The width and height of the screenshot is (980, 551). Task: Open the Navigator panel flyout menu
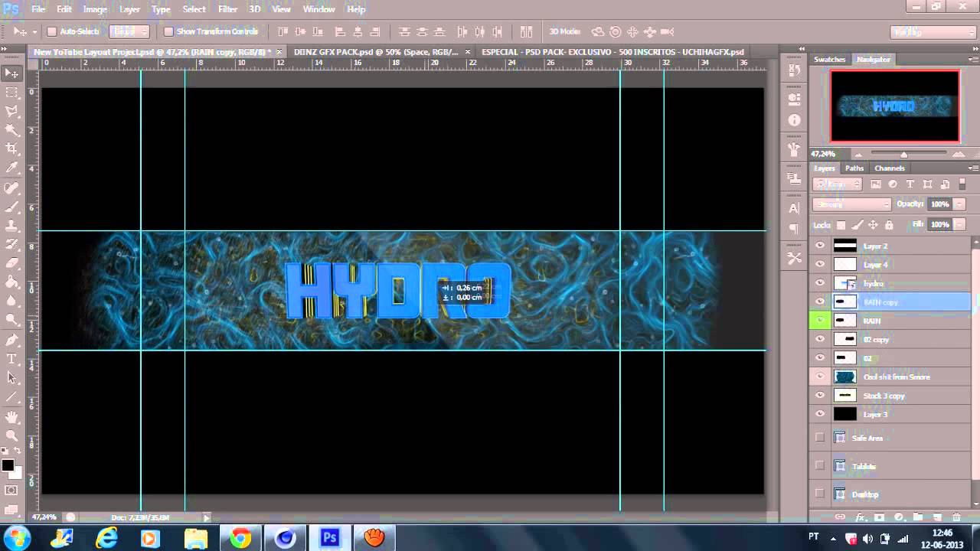(x=973, y=59)
